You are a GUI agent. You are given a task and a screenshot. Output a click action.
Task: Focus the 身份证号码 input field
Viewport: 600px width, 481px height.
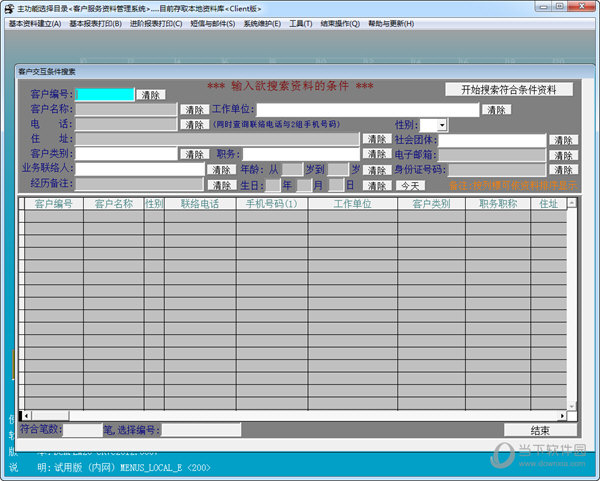click(497, 170)
